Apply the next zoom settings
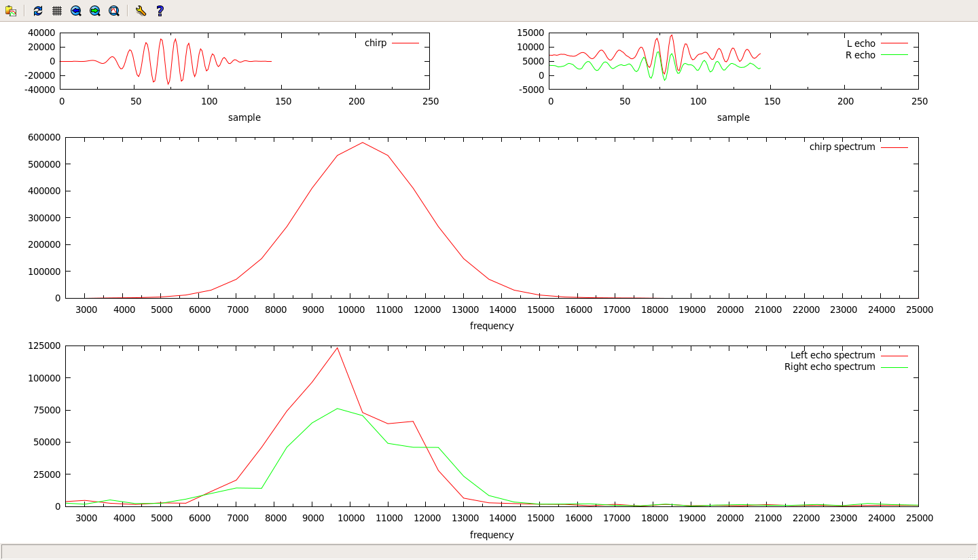The height and width of the screenshot is (560, 978). pos(95,11)
